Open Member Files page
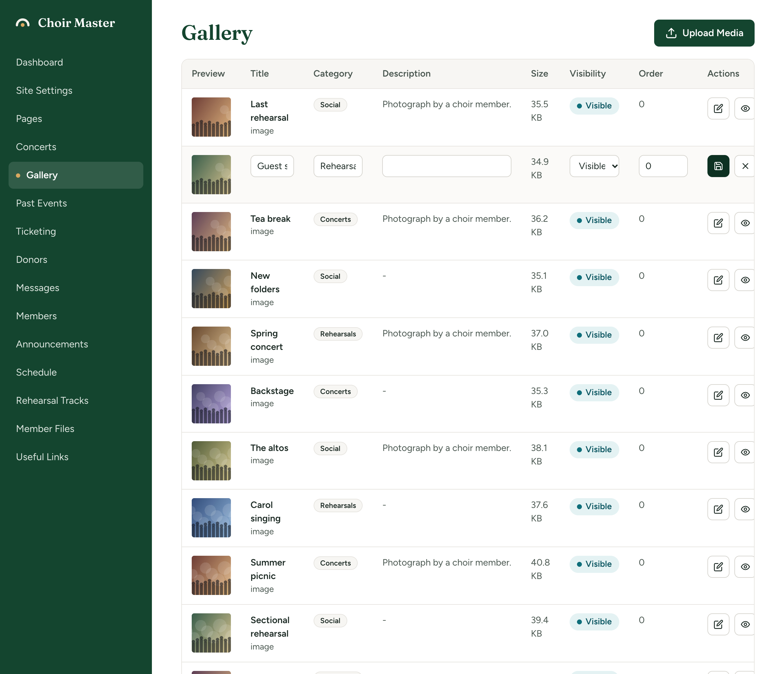The height and width of the screenshot is (674, 784). (x=76, y=429)
